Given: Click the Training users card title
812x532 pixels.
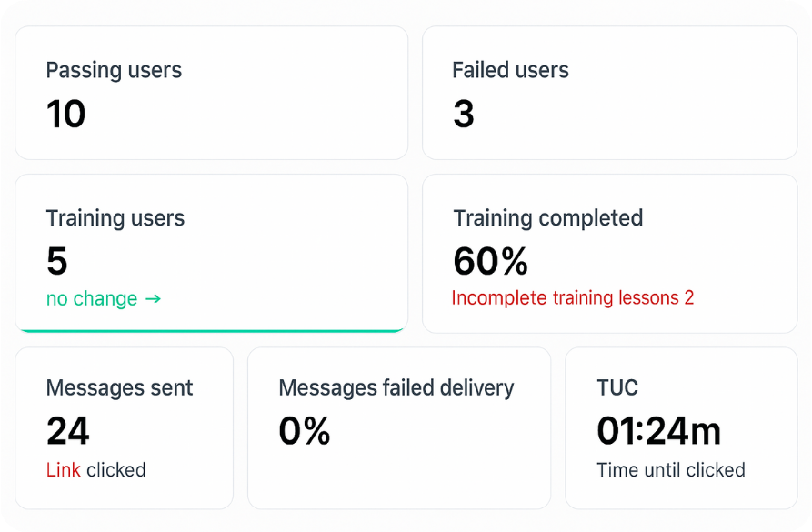Looking at the screenshot, I should [115, 218].
